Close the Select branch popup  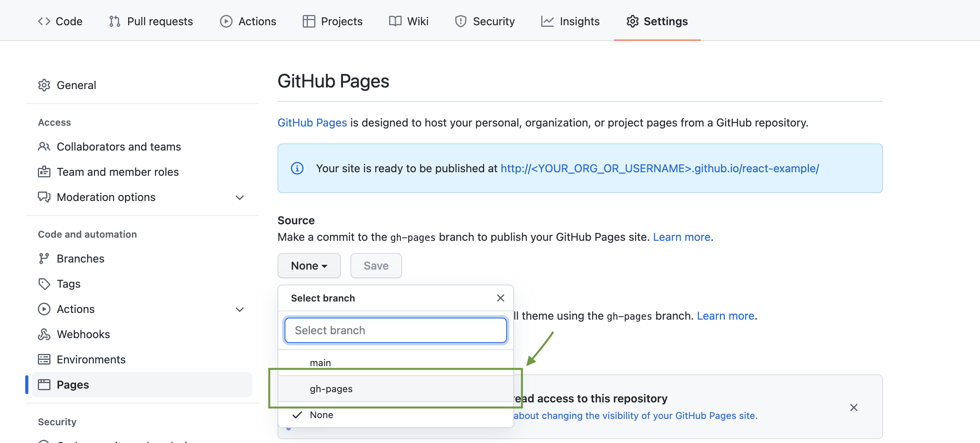pos(501,298)
